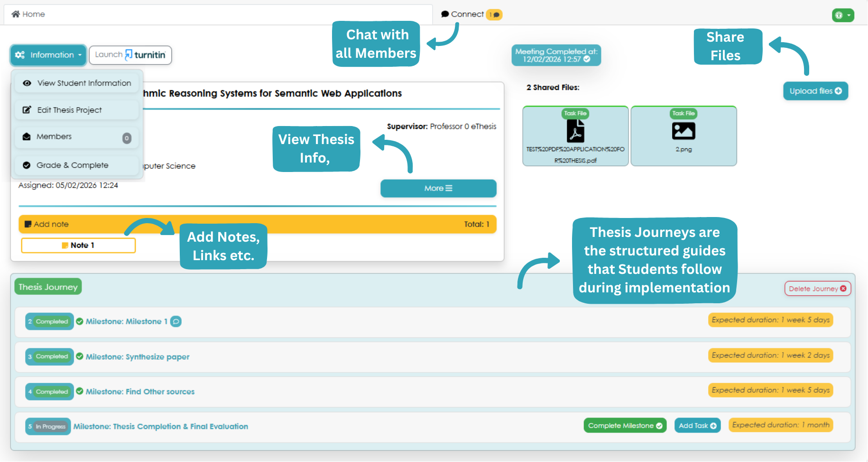The width and height of the screenshot is (868, 462).
Task: Click the Add note sticky icon
Action: 28,224
